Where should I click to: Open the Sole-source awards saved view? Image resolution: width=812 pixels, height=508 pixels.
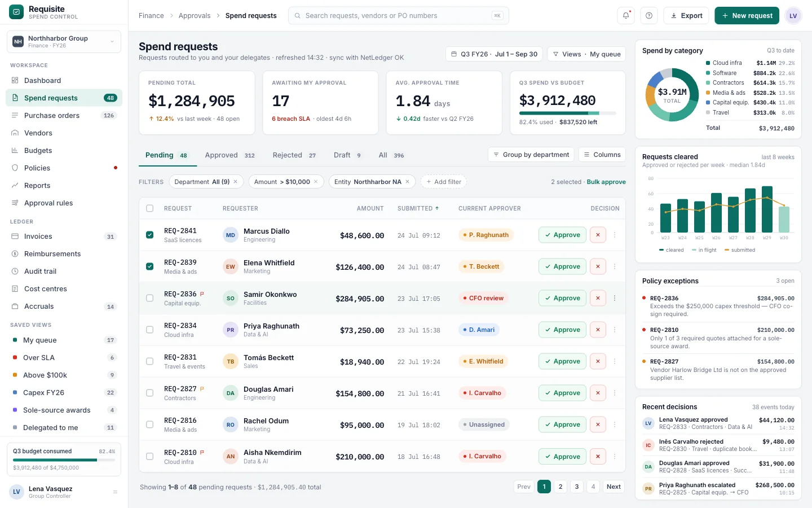pos(64,410)
